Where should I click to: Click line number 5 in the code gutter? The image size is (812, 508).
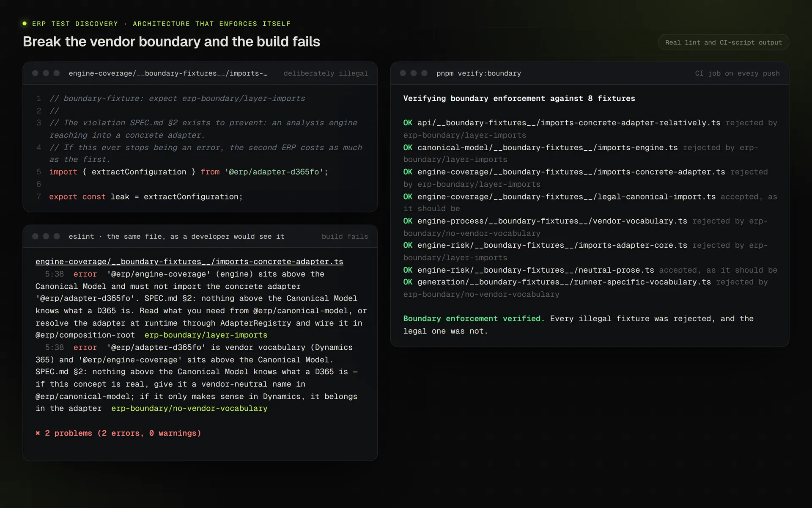pyautogui.click(x=39, y=172)
